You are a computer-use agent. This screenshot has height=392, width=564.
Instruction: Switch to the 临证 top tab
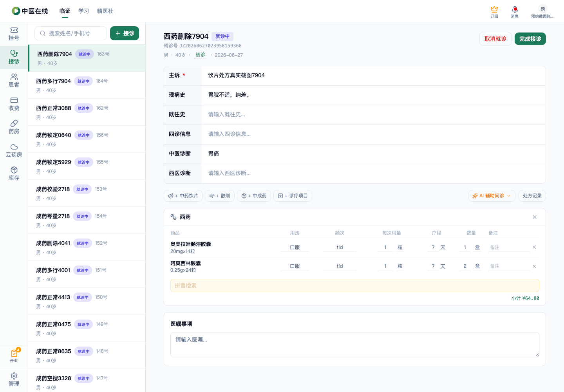pos(65,11)
